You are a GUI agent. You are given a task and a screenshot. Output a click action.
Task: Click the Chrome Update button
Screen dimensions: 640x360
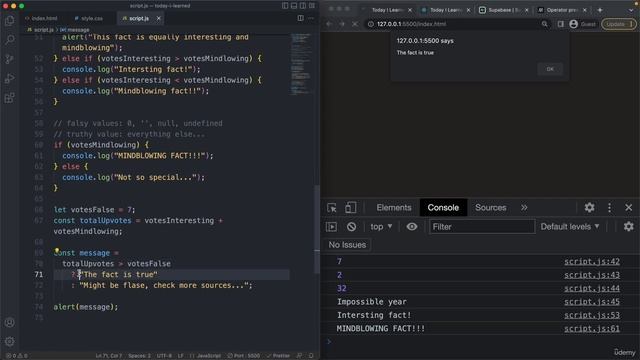(619, 24)
